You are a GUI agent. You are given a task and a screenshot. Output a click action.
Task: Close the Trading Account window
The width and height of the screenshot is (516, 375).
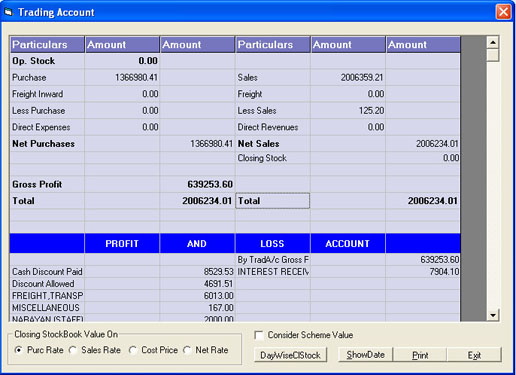click(503, 12)
